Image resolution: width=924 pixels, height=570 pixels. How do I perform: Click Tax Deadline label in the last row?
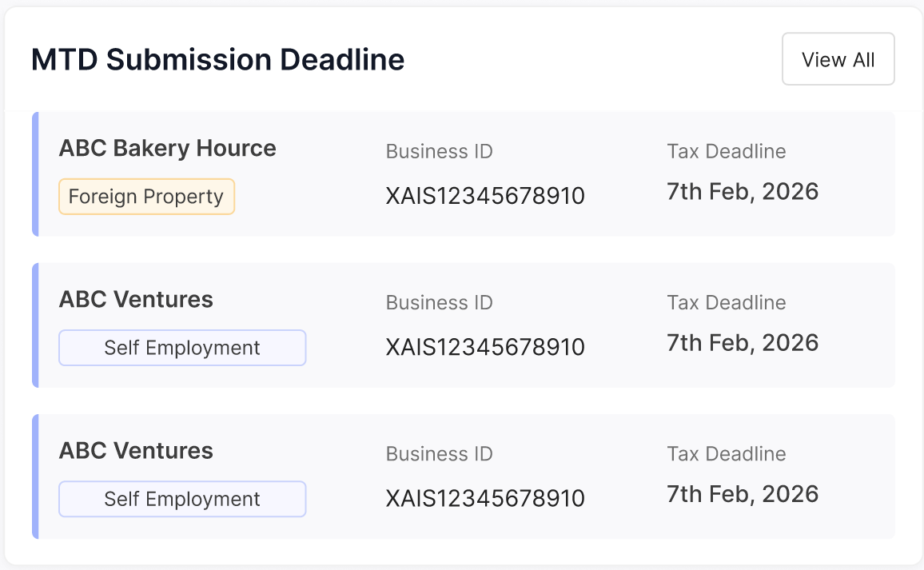tap(726, 453)
